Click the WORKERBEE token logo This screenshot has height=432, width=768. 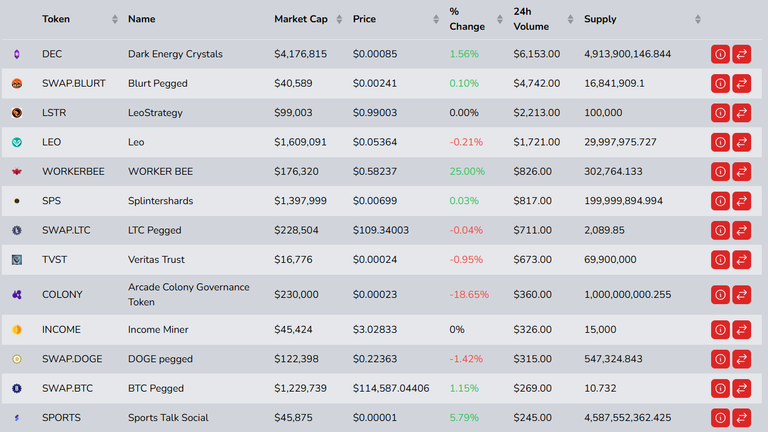click(17, 171)
